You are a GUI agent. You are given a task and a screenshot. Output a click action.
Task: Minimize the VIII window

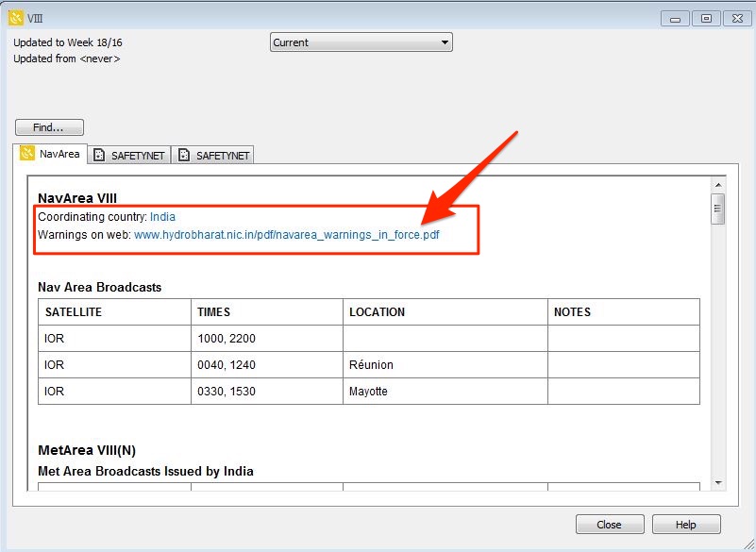tap(675, 19)
